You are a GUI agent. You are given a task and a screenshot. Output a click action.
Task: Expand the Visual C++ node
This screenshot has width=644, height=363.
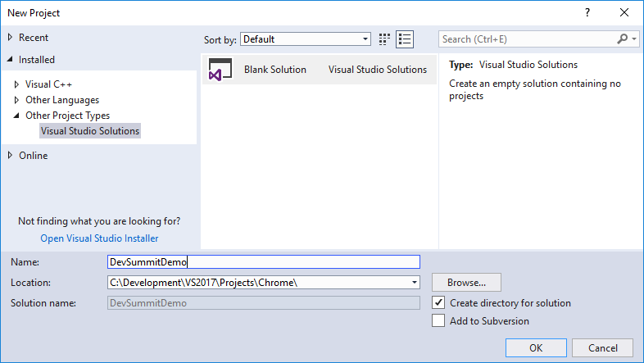[16, 84]
